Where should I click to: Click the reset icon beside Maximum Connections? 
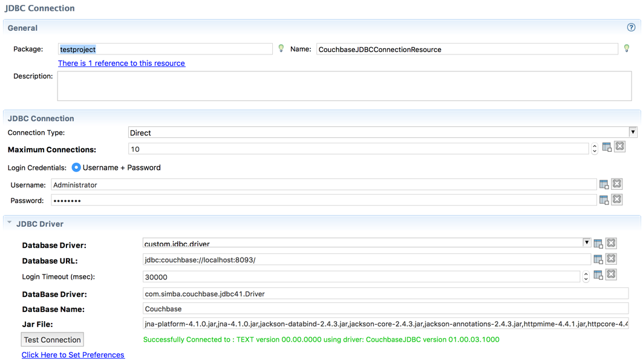[619, 146]
